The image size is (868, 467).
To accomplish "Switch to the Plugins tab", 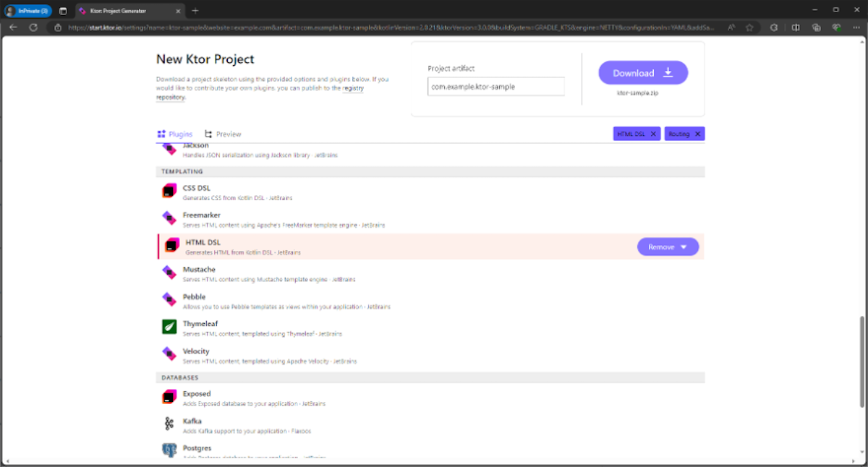I will pos(174,134).
